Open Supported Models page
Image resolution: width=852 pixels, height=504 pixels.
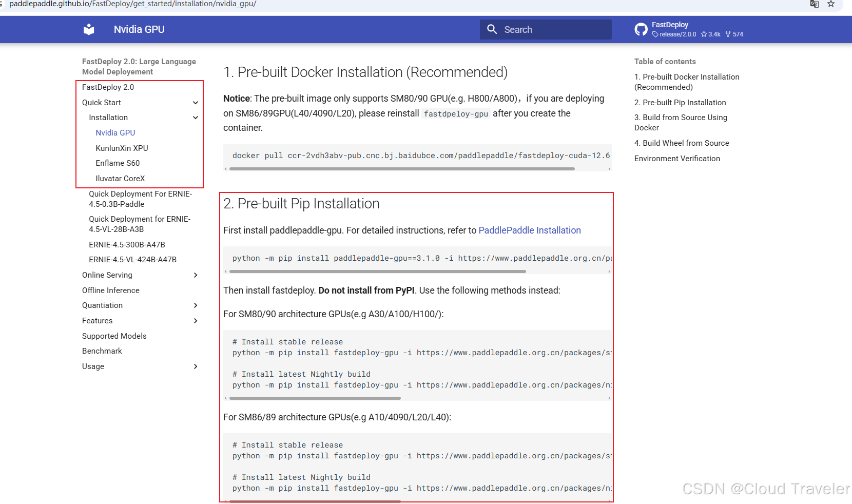(x=114, y=336)
